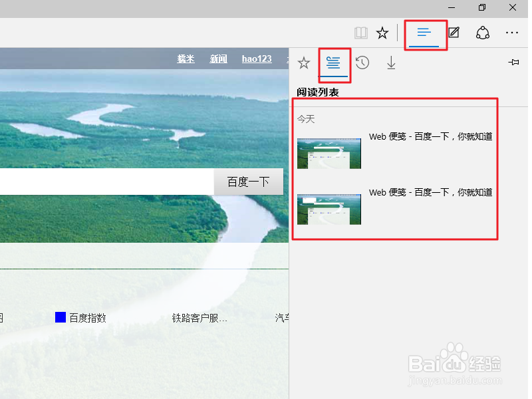Open the Hub from the toolbar
This screenshot has width=532, height=399.
click(x=424, y=33)
